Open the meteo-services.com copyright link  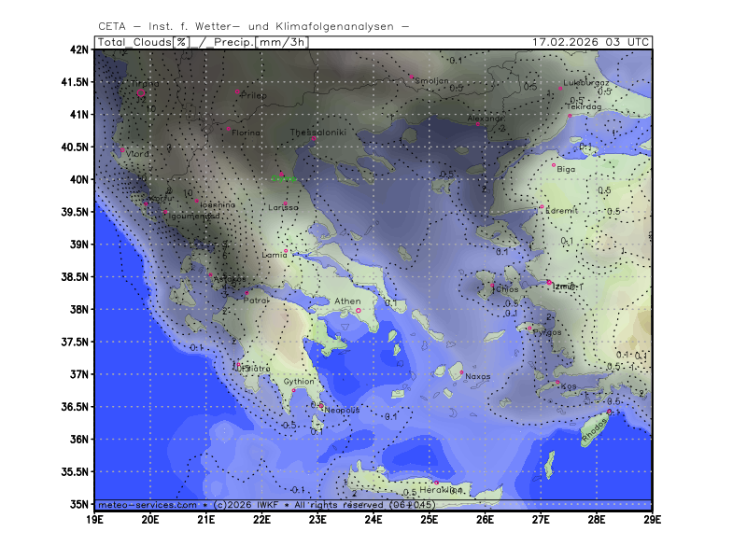(148, 504)
